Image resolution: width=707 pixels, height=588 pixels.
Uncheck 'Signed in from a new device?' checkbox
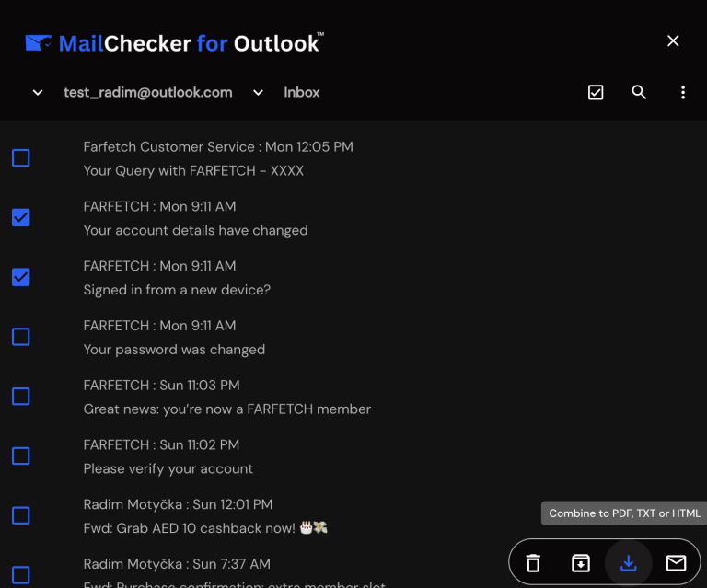(x=21, y=277)
